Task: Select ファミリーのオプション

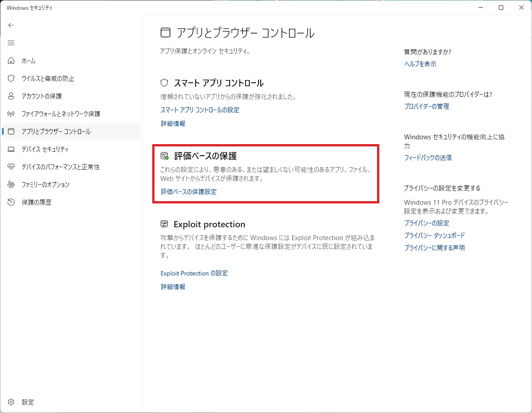Action: (x=71, y=184)
